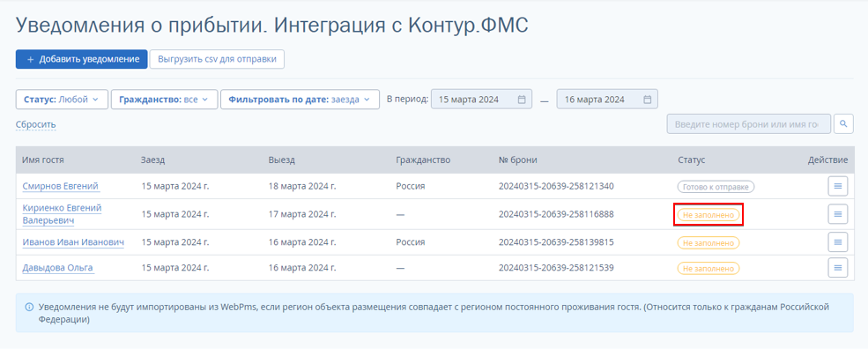Open action menu for Иванов Иван Иванович row
868x349 pixels.
(837, 242)
